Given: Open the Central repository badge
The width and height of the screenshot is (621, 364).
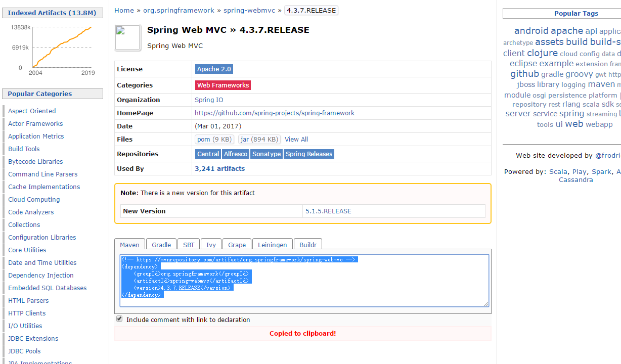Looking at the screenshot, I should (x=208, y=154).
